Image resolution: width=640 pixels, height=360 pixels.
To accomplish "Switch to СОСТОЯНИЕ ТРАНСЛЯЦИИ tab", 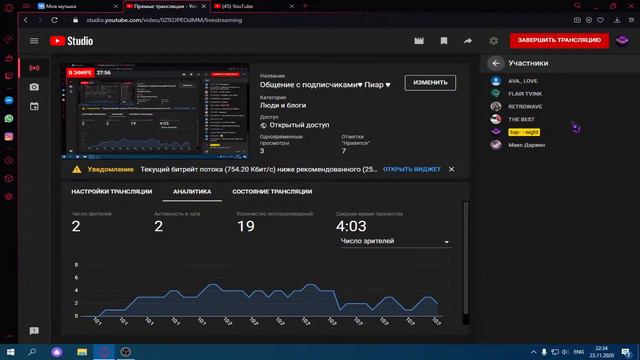I will tap(272, 191).
